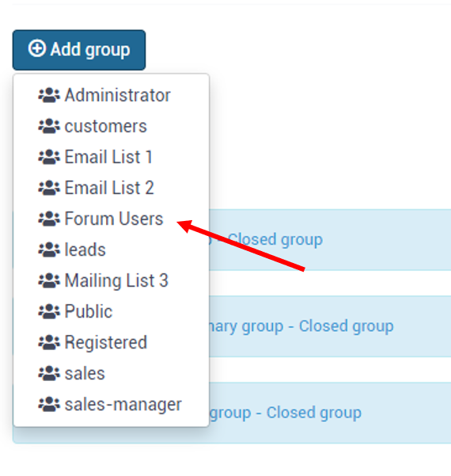
Task: Click the Add group button
Action: click(x=79, y=50)
